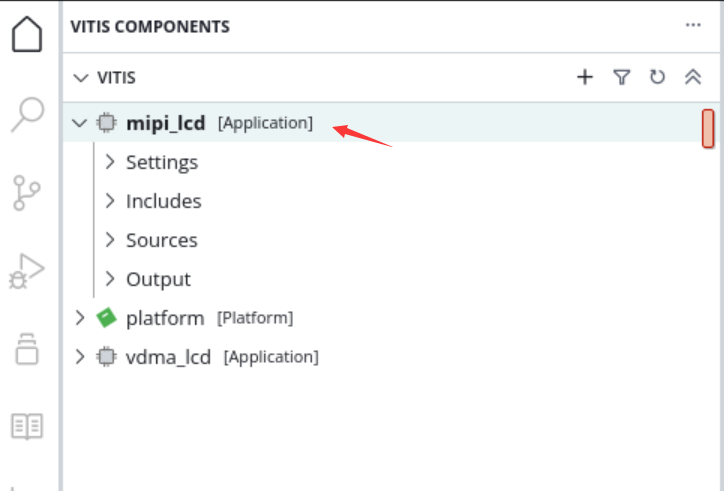The width and height of the screenshot is (724, 491).
Task: Open the book-shaped examples icon
Action: (27, 426)
